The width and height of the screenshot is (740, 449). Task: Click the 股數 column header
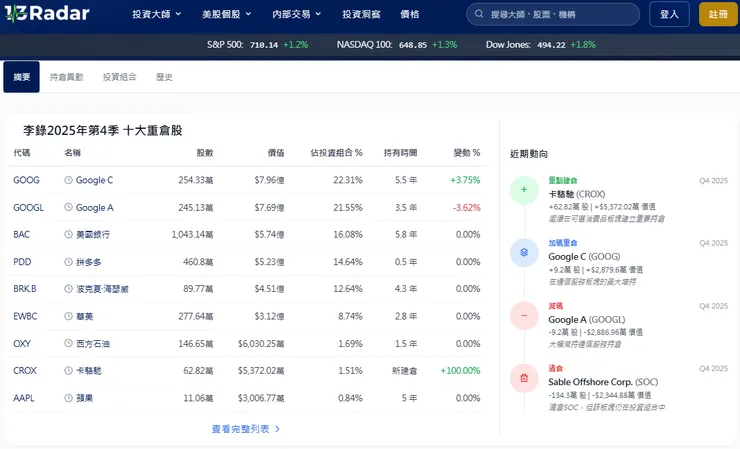(205, 152)
